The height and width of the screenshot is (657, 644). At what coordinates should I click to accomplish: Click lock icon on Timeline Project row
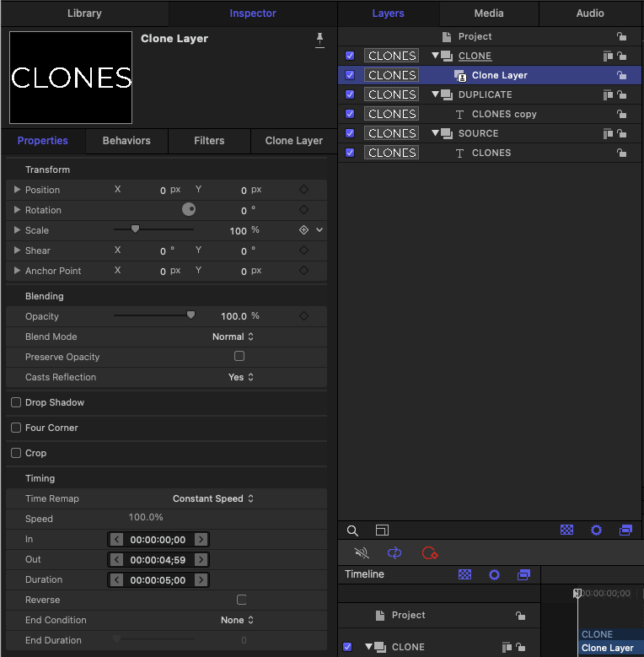click(520, 615)
